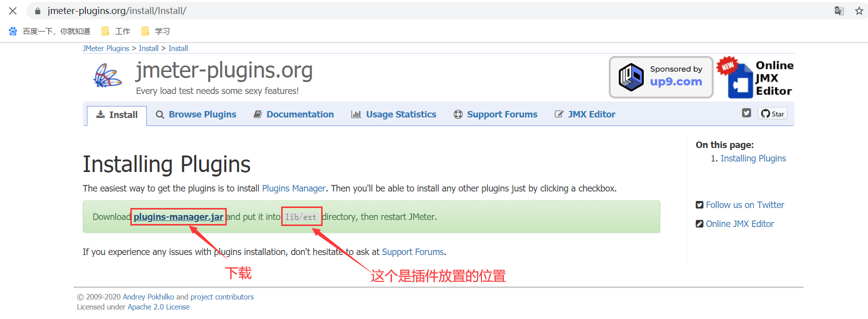Bookmark this page with the star icon
Image resolution: width=868 pixels, height=319 pixels.
(x=859, y=11)
